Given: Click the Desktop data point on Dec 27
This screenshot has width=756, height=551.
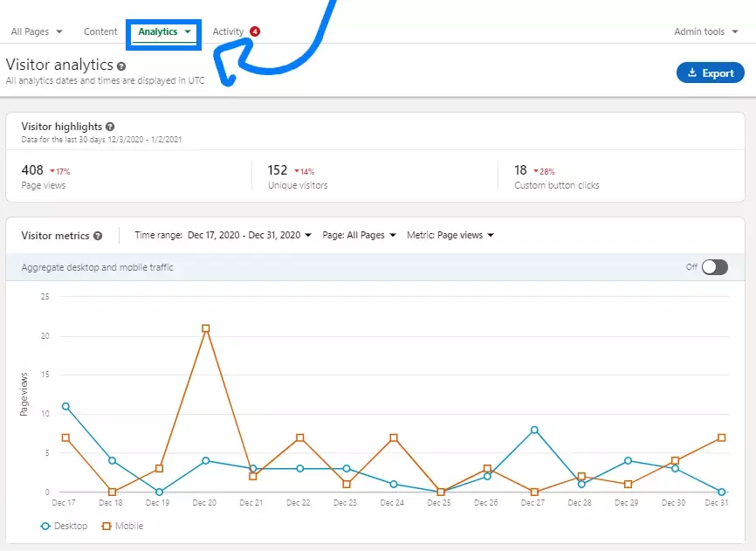Looking at the screenshot, I should (534, 430).
